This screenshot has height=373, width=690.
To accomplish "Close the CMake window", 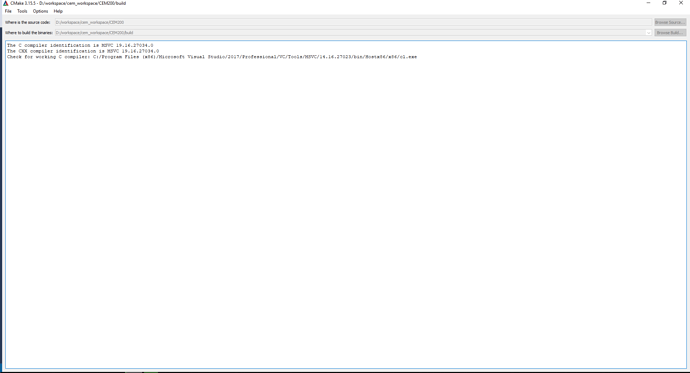I will (x=681, y=3).
